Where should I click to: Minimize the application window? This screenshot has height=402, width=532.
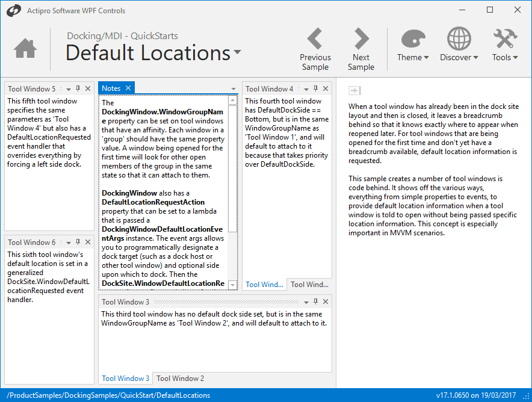point(462,10)
